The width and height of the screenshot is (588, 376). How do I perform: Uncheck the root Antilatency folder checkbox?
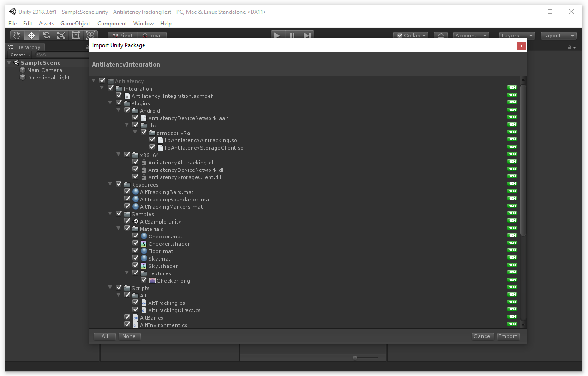[102, 81]
